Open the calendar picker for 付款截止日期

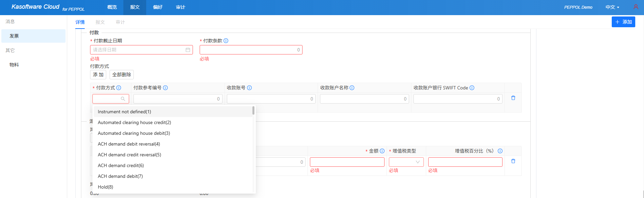coord(188,50)
